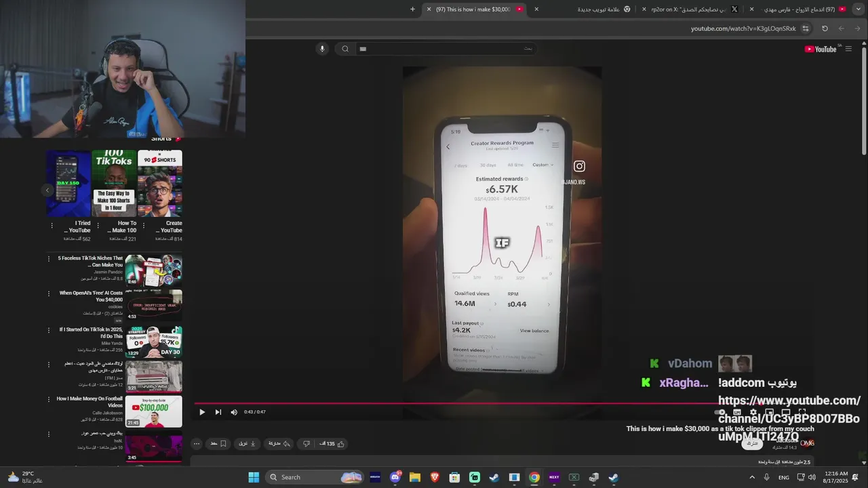Show hidden system tray icons chevron

(x=751, y=477)
